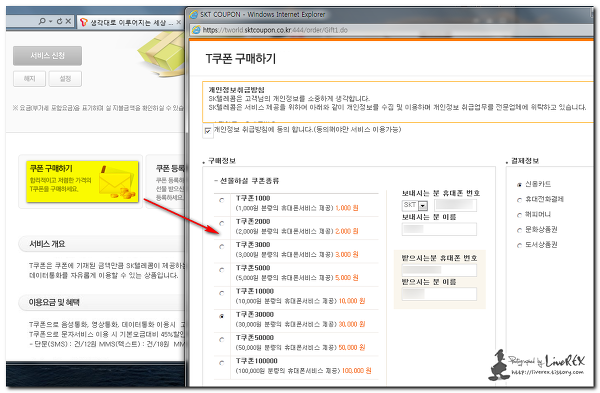Select the T쿠폰10000 radio button
The width and height of the screenshot is (600, 393).
(x=222, y=293)
